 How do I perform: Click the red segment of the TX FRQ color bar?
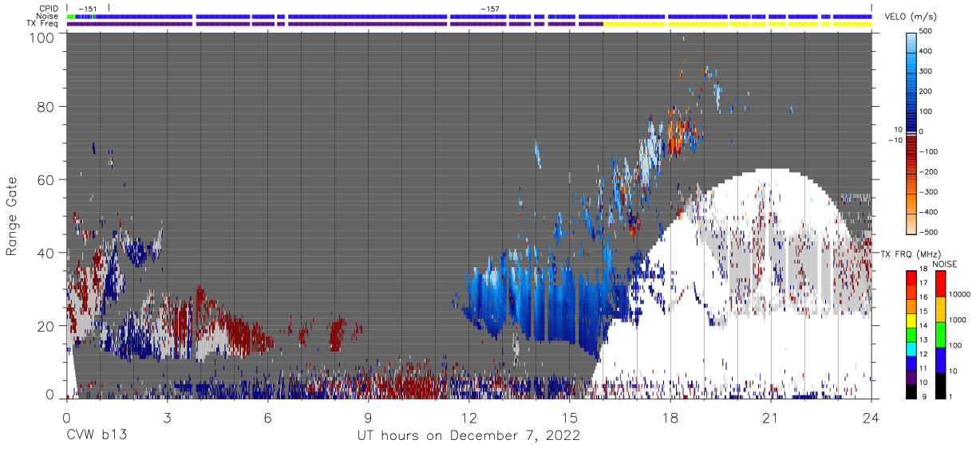click(911, 277)
